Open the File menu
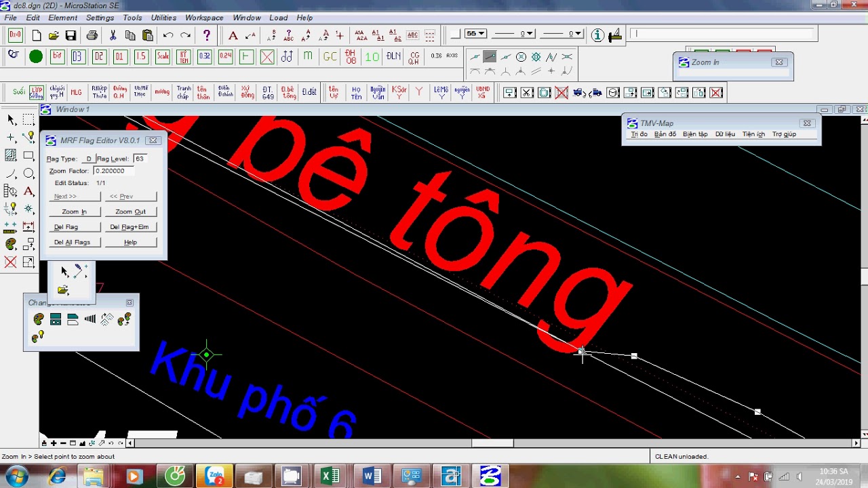Image resolution: width=868 pixels, height=488 pixels. pos(10,18)
